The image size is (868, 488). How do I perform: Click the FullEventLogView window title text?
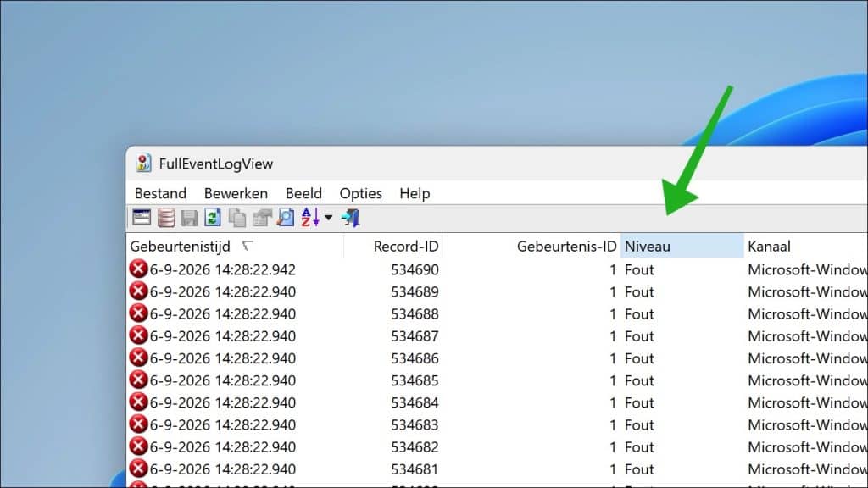tap(216, 164)
